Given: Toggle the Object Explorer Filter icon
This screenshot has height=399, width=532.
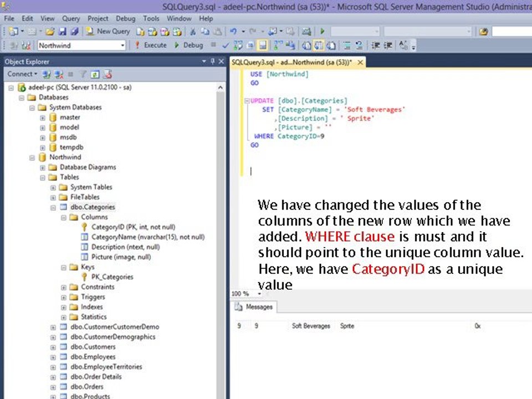Looking at the screenshot, I should coord(83,74).
